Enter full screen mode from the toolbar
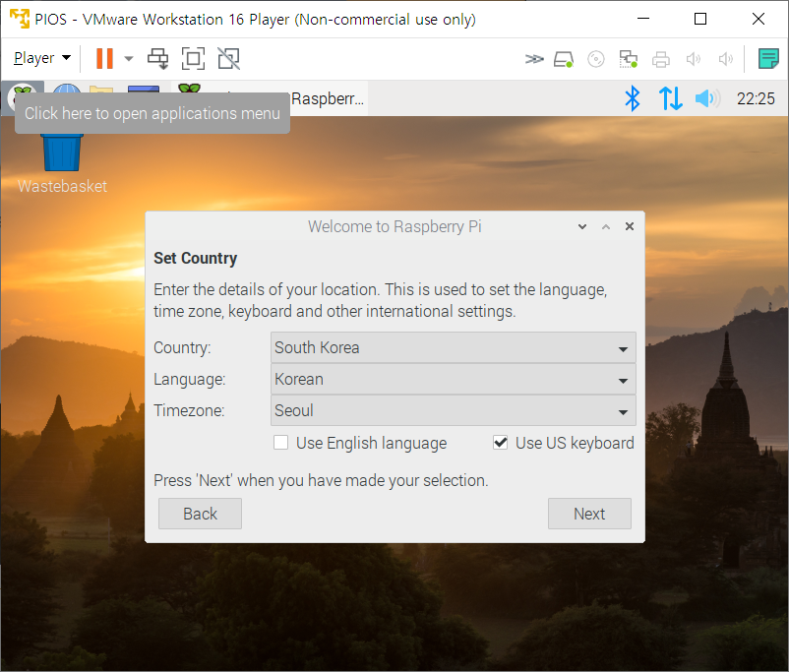This screenshot has height=672, width=789. point(193,58)
